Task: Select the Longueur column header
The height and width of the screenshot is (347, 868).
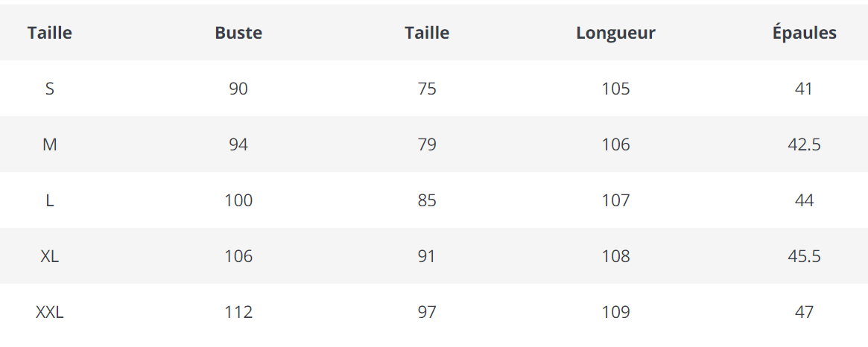Action: pyautogui.click(x=615, y=33)
